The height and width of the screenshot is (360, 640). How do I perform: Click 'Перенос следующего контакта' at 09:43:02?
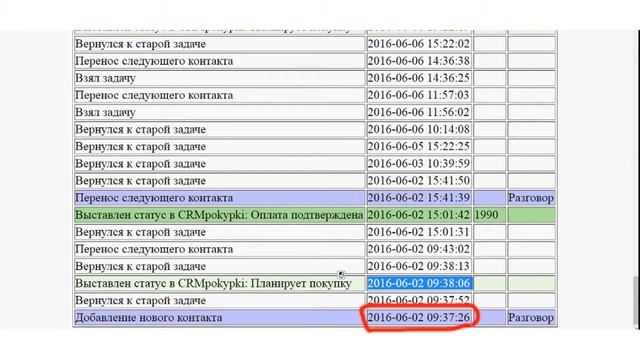154,249
